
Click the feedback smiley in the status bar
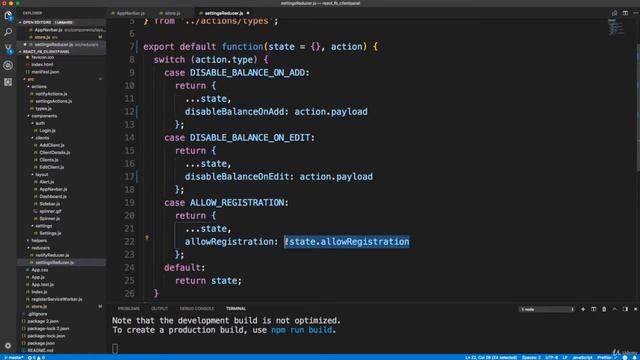coord(625,357)
